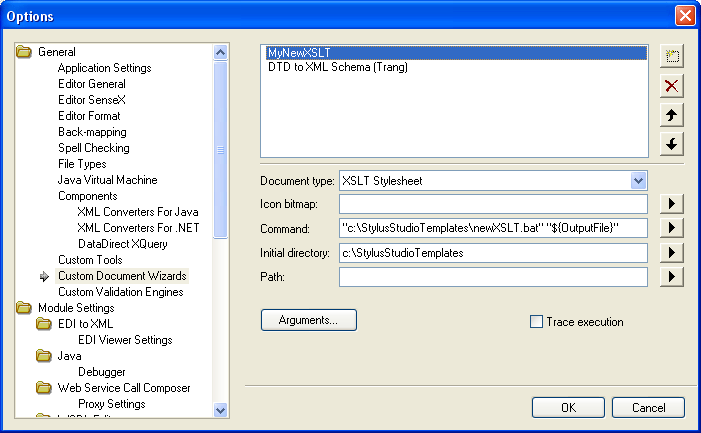Click into the Path input field
Screen dimensions: 701x433
(493, 277)
